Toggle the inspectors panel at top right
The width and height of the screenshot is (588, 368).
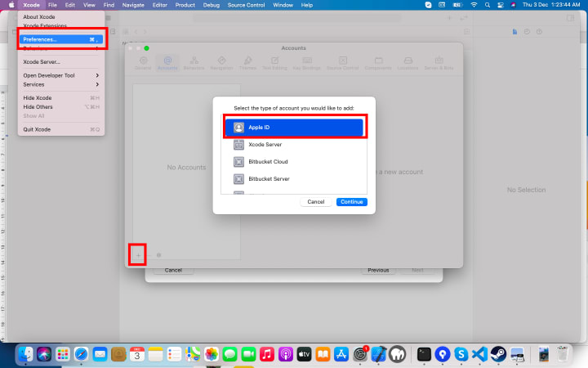[x=570, y=18]
